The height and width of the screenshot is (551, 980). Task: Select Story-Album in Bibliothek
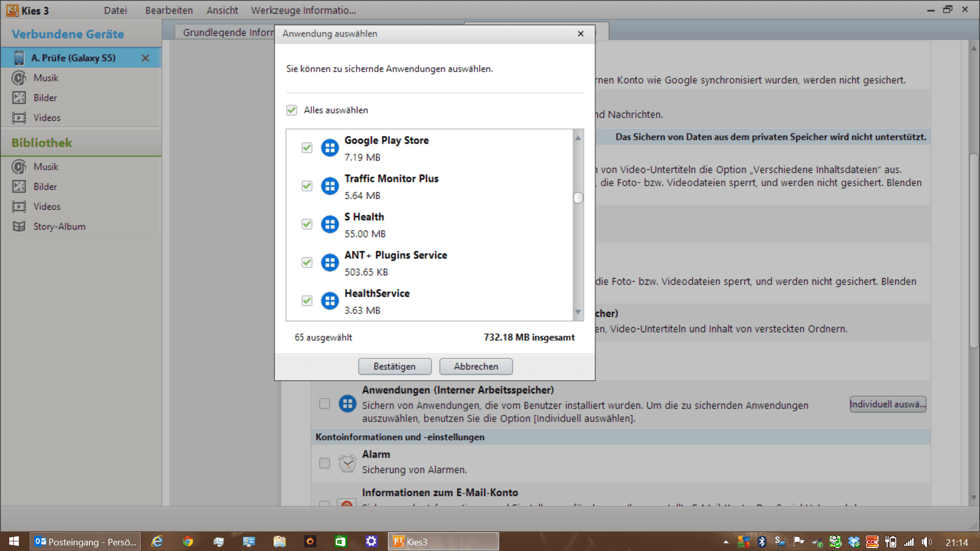tap(81, 227)
